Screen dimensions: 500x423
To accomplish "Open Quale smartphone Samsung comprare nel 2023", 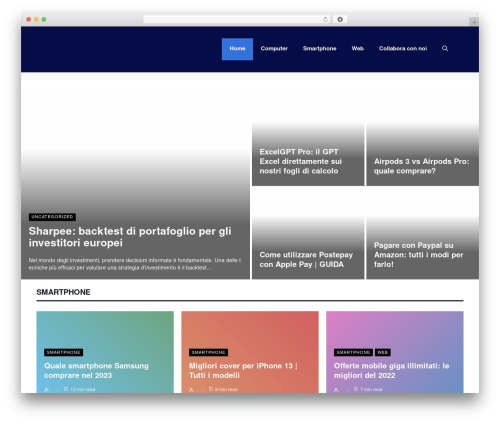I will (x=96, y=370).
